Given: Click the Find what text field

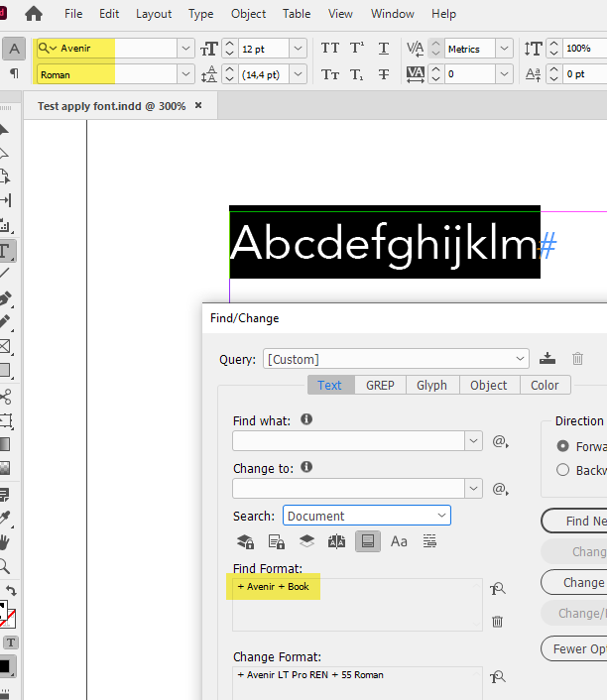Looking at the screenshot, I should 349,440.
